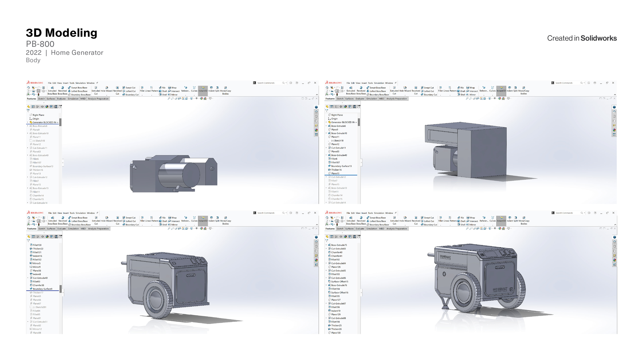This screenshot has width=644, height=362.
Task: Expand Cut-Extrude40 in the feature tree
Action: [28, 278]
